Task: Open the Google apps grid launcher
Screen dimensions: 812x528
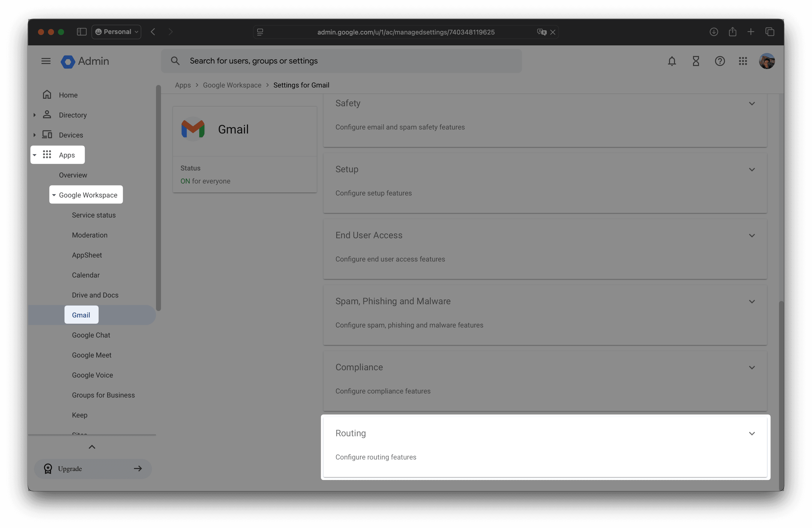Action: coord(743,61)
